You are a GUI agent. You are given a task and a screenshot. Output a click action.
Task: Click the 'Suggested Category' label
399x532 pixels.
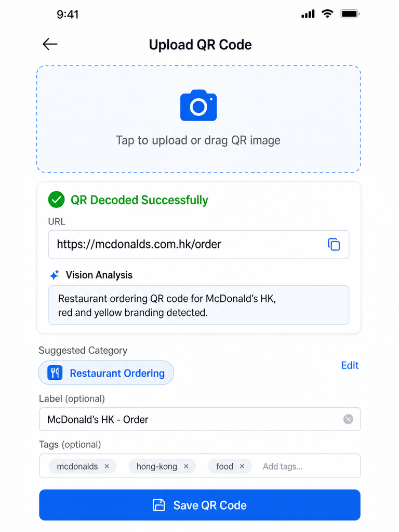tap(83, 350)
